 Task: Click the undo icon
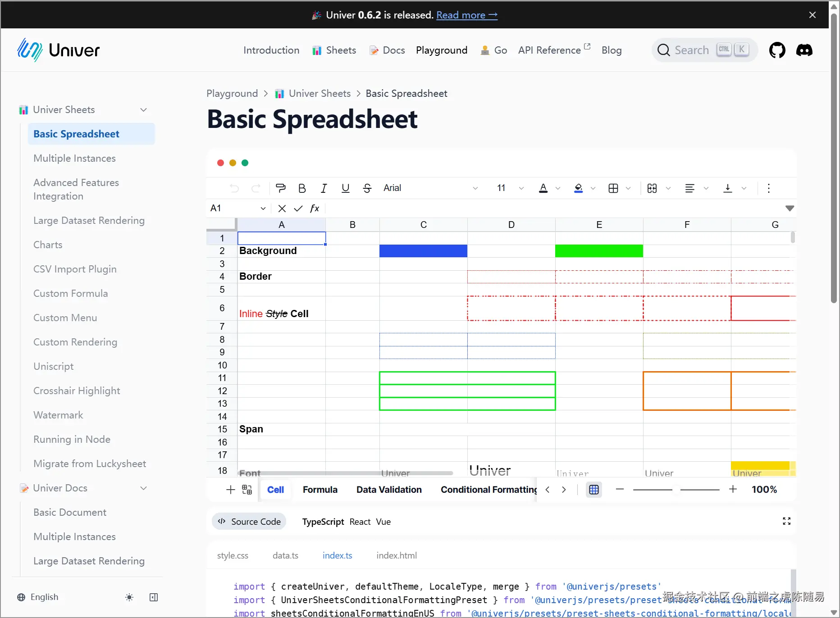coord(234,188)
